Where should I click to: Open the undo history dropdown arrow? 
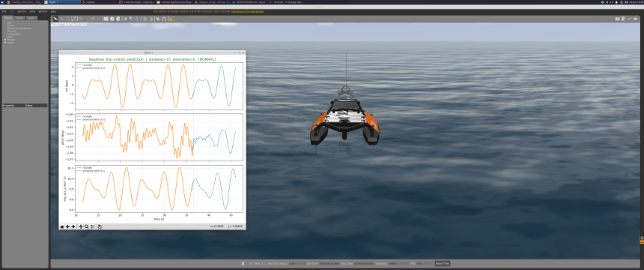87,19
